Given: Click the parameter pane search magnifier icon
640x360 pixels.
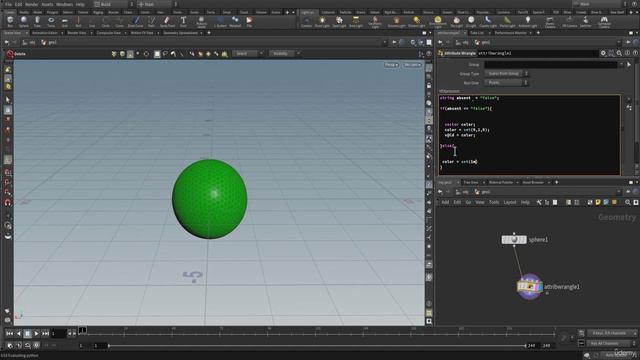Looking at the screenshot, I should tap(619, 53).
